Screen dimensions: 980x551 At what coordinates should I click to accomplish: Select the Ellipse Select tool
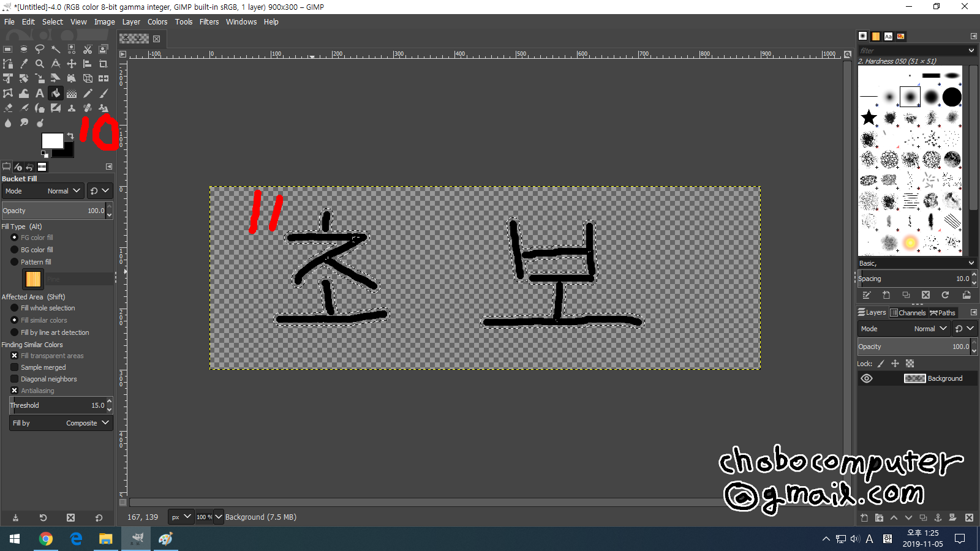point(24,49)
